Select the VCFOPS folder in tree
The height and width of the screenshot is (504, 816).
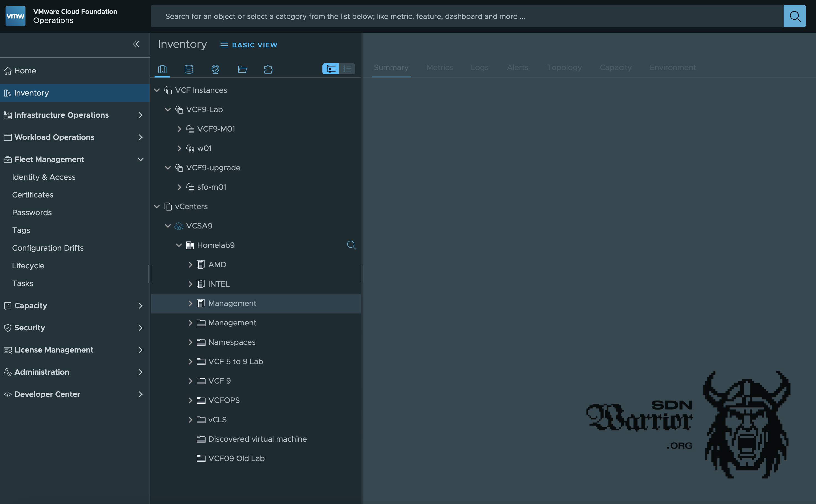coord(224,400)
